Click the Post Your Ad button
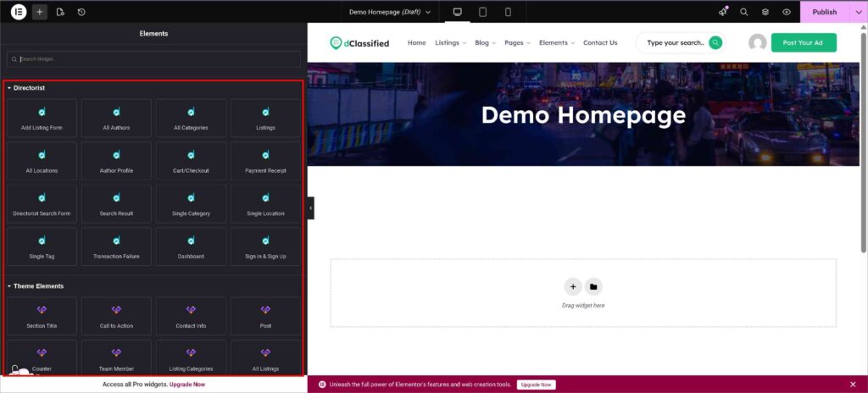Viewport: 868px width, 393px height. click(803, 42)
